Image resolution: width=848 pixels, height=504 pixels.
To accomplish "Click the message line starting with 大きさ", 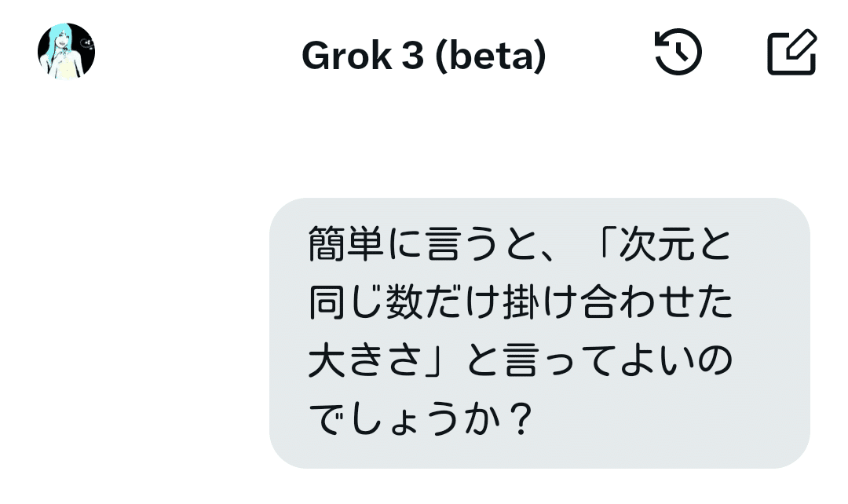I will (521, 360).
